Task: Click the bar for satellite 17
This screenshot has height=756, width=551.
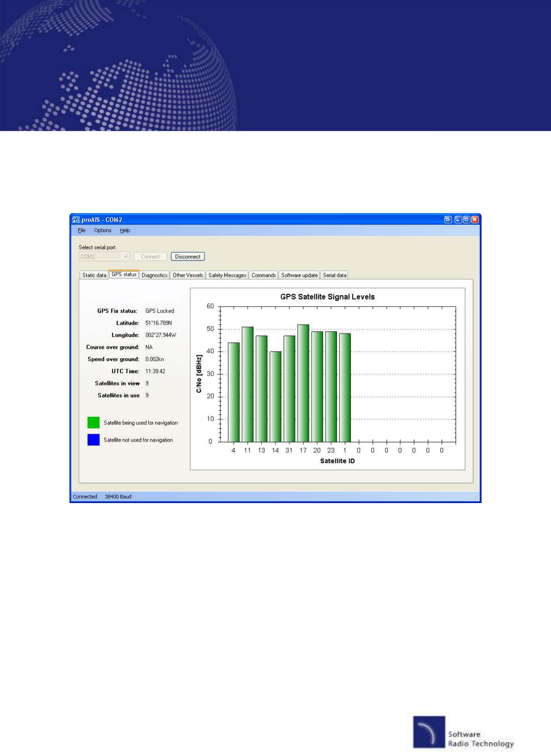Action: pos(303,383)
